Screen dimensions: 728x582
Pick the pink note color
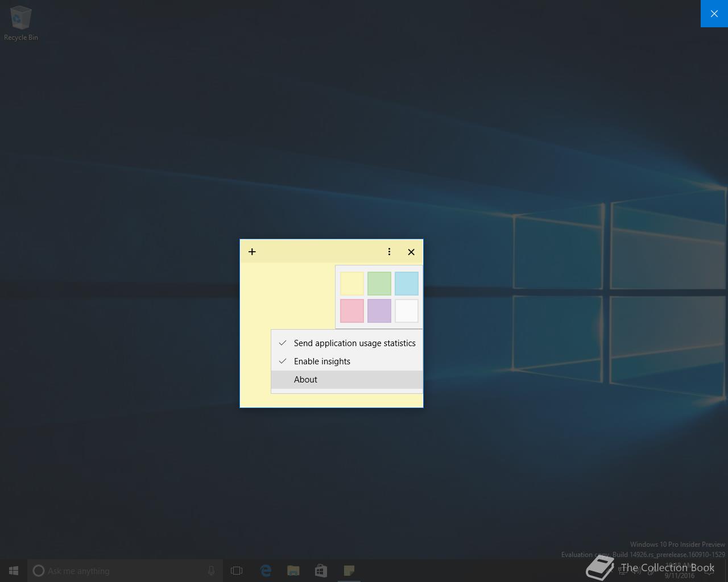pos(352,311)
